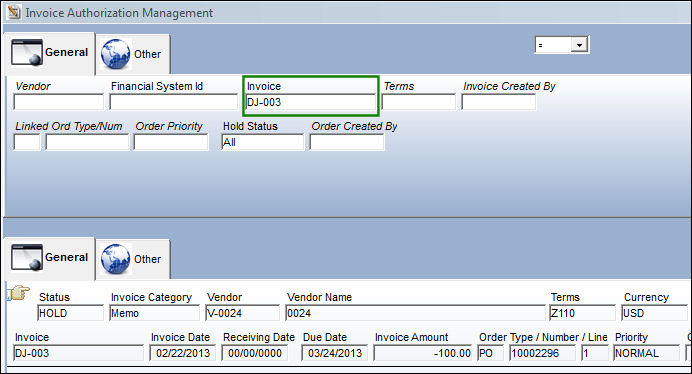Click the pointing hand row indicator icon

[18, 293]
